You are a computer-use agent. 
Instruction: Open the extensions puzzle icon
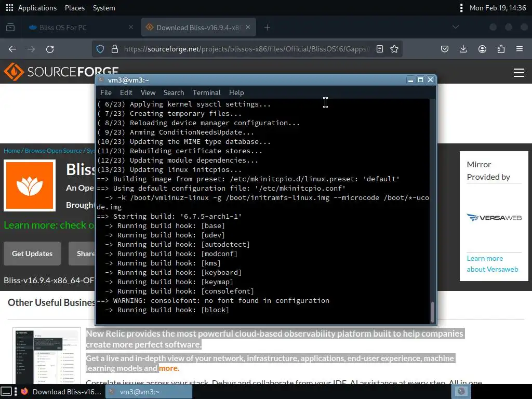501,49
